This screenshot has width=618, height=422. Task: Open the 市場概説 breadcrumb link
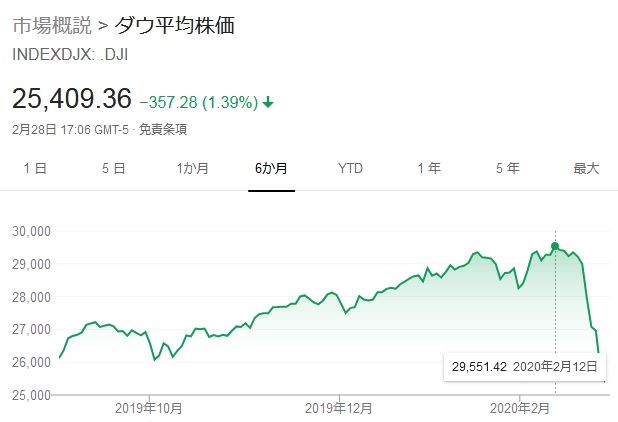click(x=52, y=26)
